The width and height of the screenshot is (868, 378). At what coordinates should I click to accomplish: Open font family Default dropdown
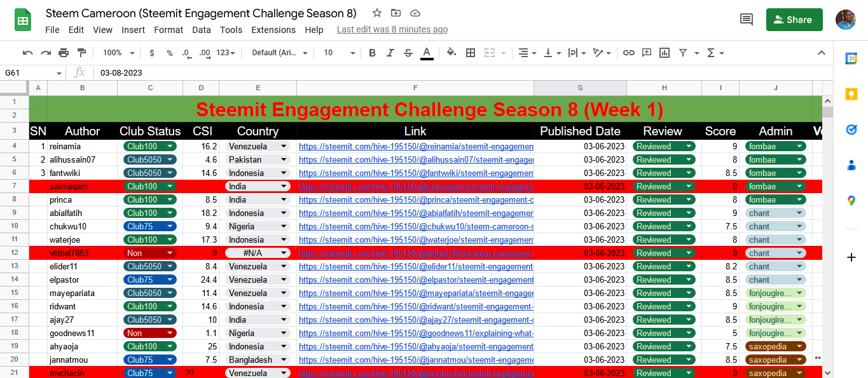click(280, 53)
